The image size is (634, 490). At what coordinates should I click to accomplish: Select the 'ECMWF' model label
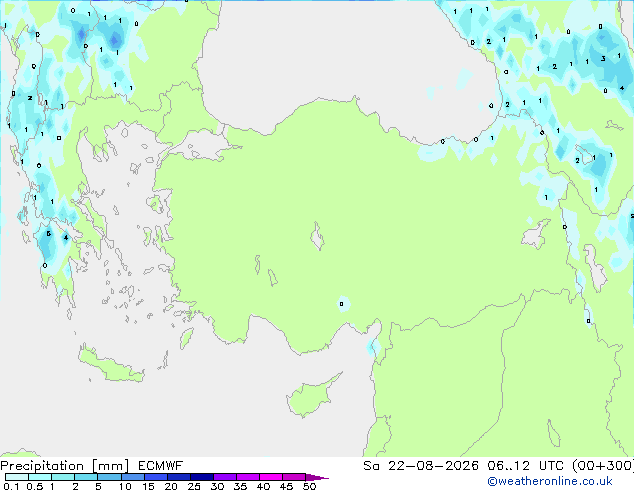(x=160, y=466)
